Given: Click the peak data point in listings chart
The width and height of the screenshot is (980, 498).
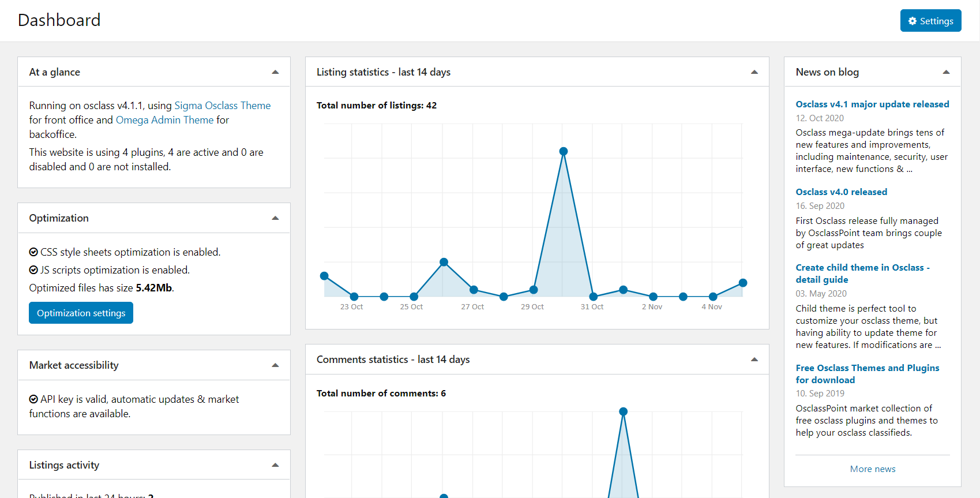Looking at the screenshot, I should [x=564, y=151].
